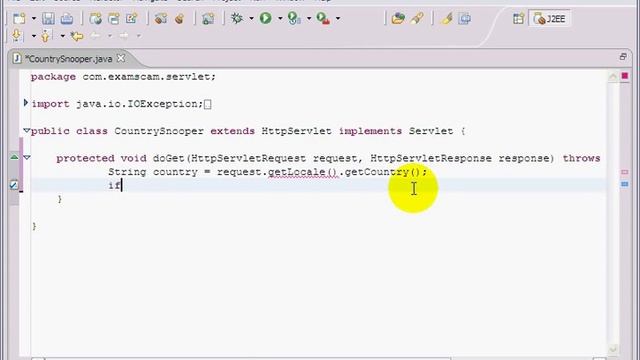Save the file with the floppy icon
The height and width of the screenshot is (360, 640).
[x=48, y=18]
